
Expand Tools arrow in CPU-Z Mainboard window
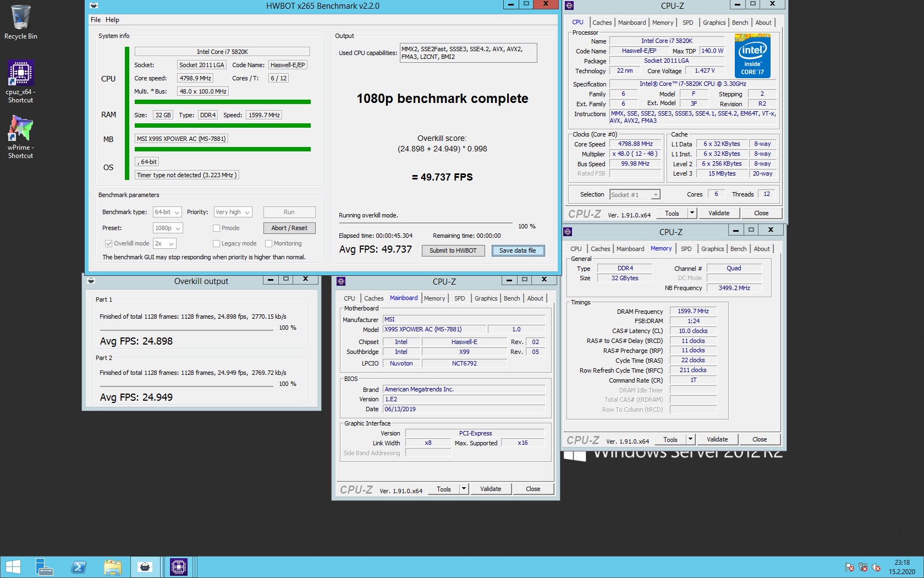[463, 489]
